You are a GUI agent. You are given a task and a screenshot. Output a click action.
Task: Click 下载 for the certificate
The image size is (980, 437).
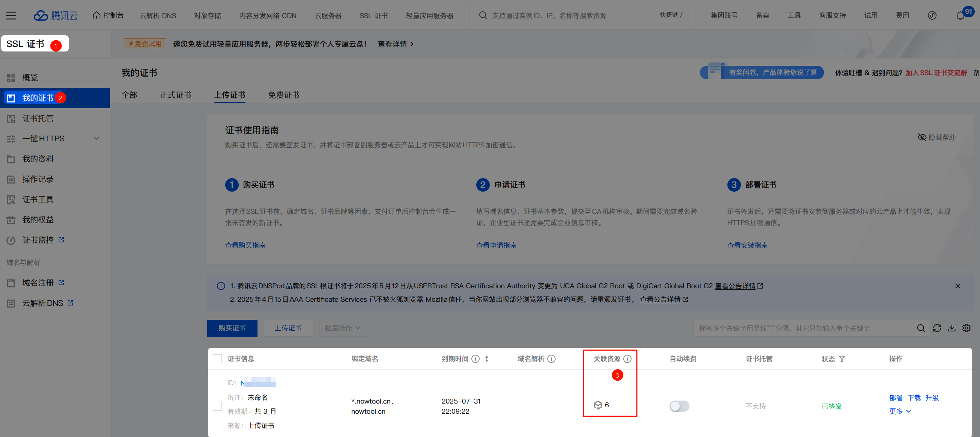(914, 398)
